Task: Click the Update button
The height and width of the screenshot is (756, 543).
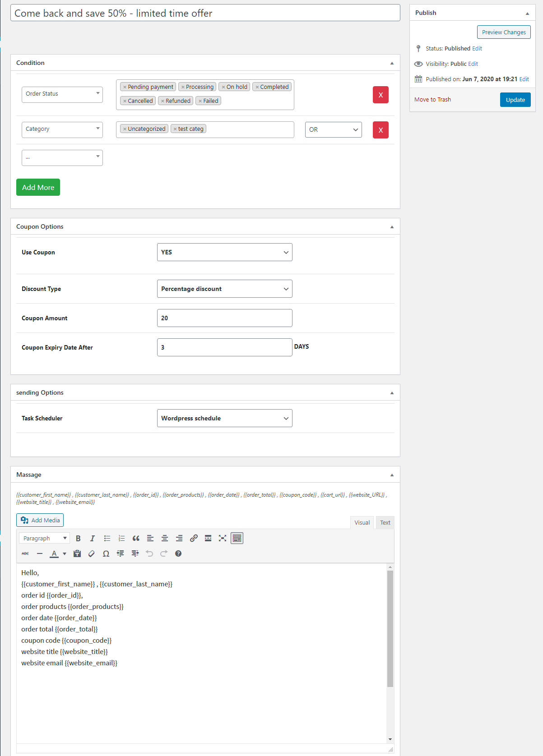Action: pyautogui.click(x=515, y=100)
